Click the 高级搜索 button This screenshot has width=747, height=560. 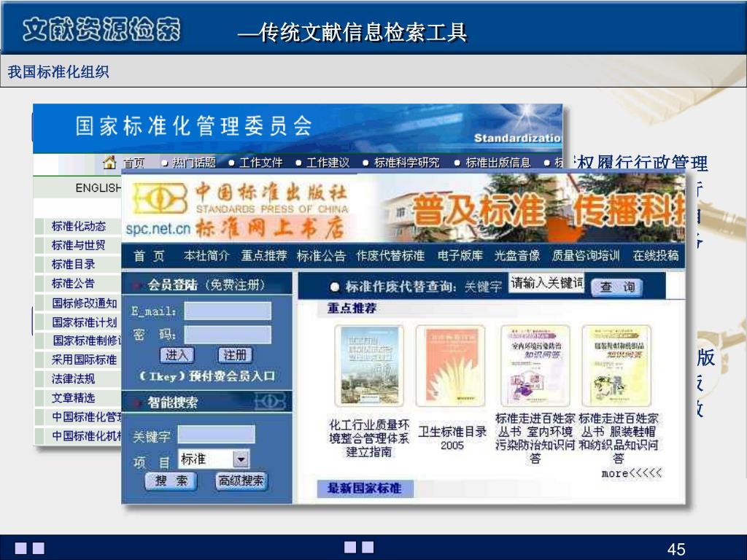pyautogui.click(x=241, y=481)
